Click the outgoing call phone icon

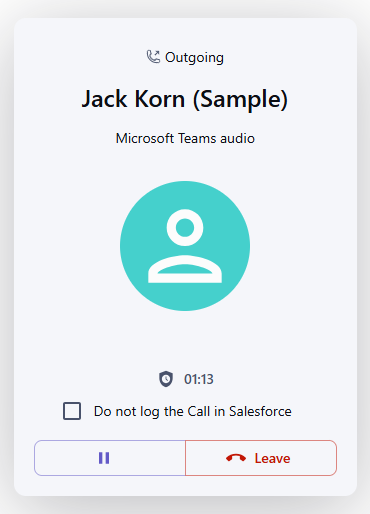pyautogui.click(x=153, y=57)
